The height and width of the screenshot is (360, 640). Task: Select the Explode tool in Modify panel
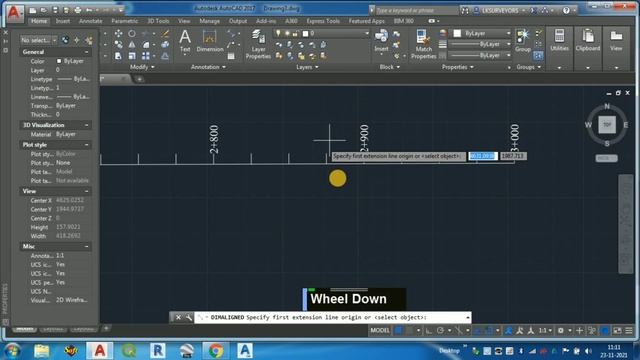pos(165,44)
